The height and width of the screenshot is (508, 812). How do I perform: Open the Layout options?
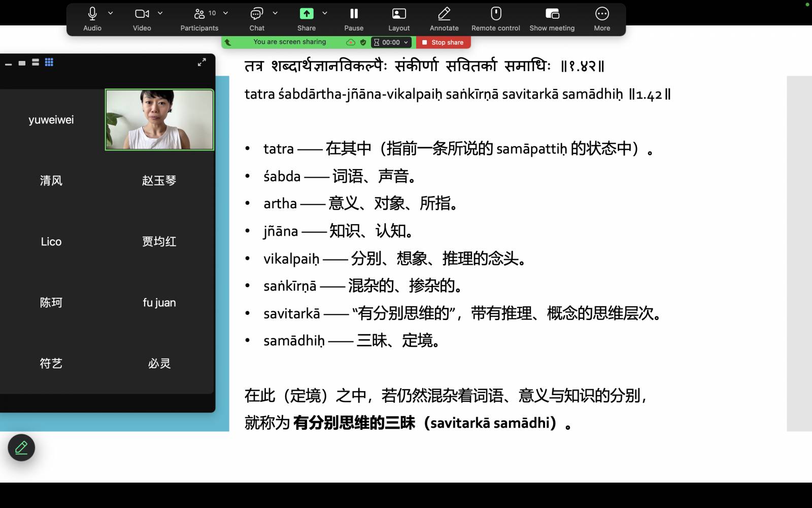click(399, 14)
